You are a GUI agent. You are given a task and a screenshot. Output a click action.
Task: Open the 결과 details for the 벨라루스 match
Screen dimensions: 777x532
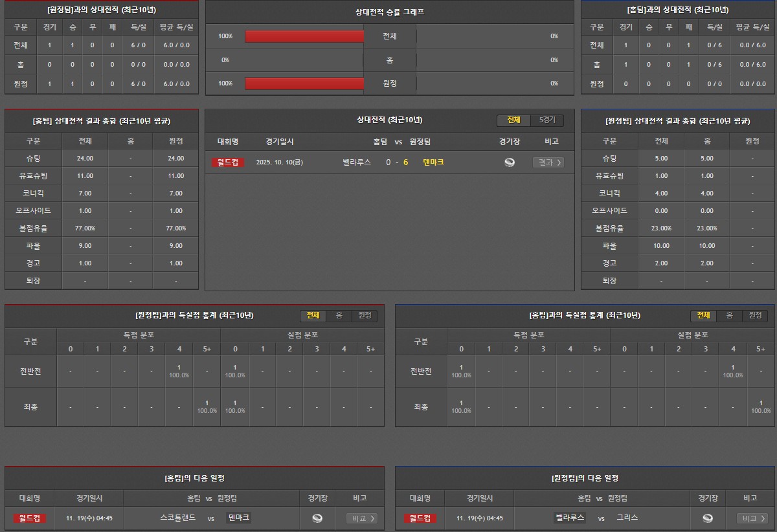pyautogui.click(x=548, y=162)
